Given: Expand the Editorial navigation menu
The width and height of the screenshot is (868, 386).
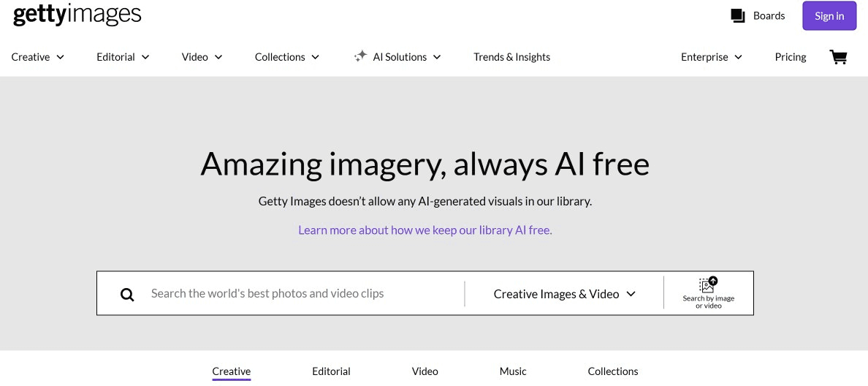Looking at the screenshot, I should pos(123,57).
